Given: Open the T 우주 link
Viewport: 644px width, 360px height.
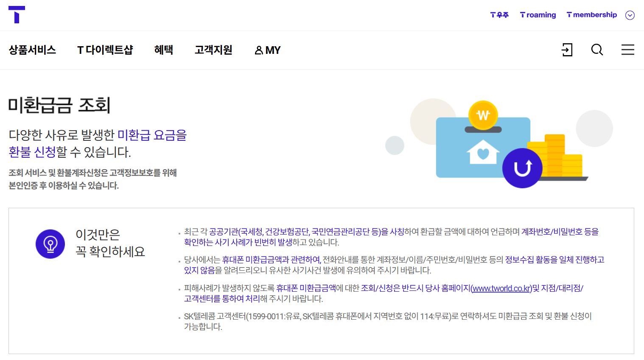Looking at the screenshot, I should pos(499,15).
